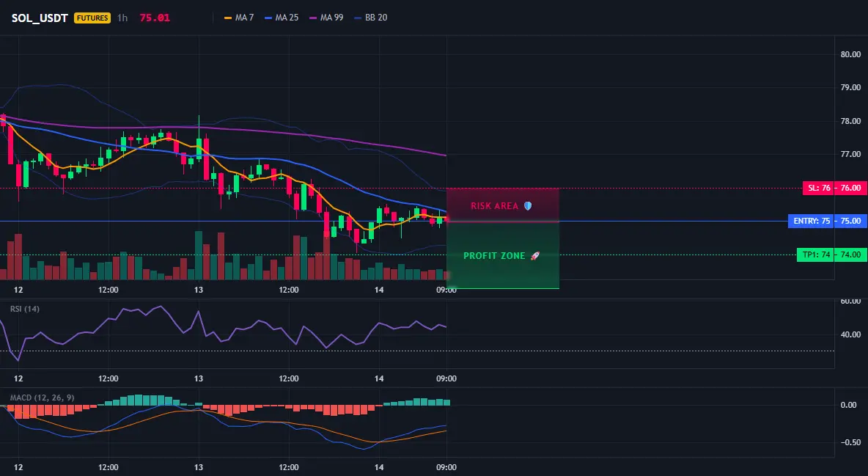Click the -0.50 MACD axis label
The height and width of the screenshot is (476, 868).
tap(850, 442)
